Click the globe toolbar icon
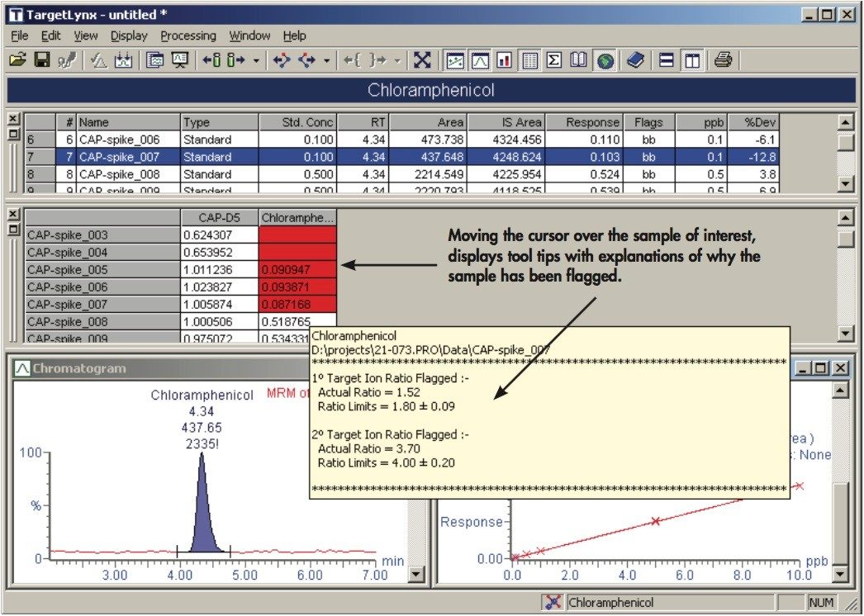864x616 pixels. [605, 59]
